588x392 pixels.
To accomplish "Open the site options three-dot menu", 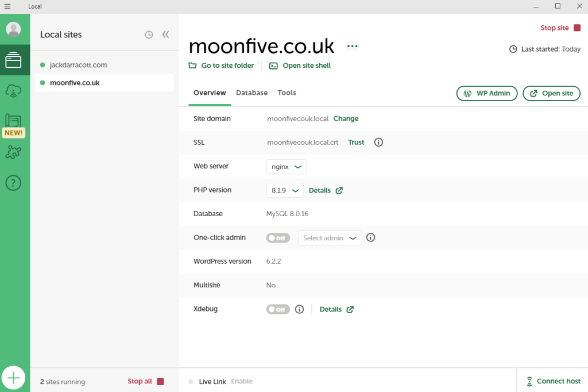I will pos(352,46).
